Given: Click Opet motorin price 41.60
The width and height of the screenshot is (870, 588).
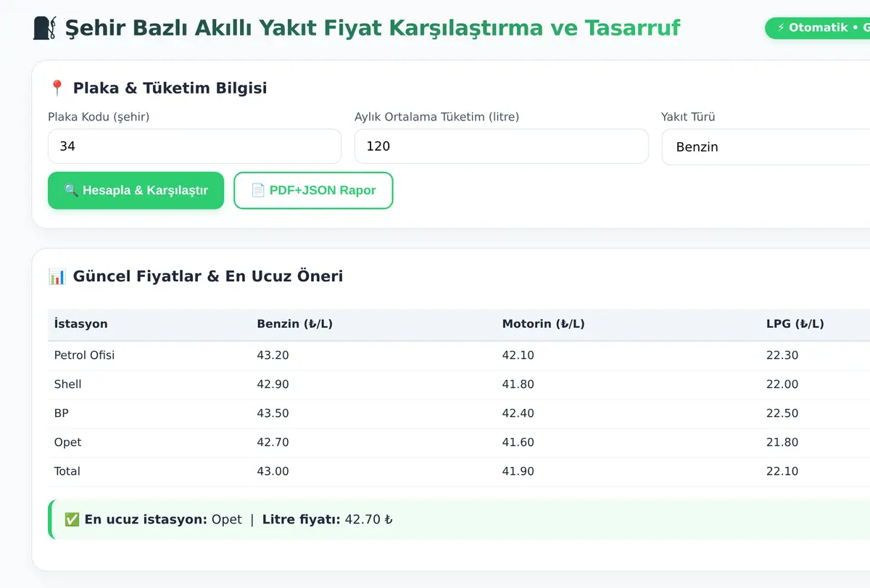Looking at the screenshot, I should (518, 442).
